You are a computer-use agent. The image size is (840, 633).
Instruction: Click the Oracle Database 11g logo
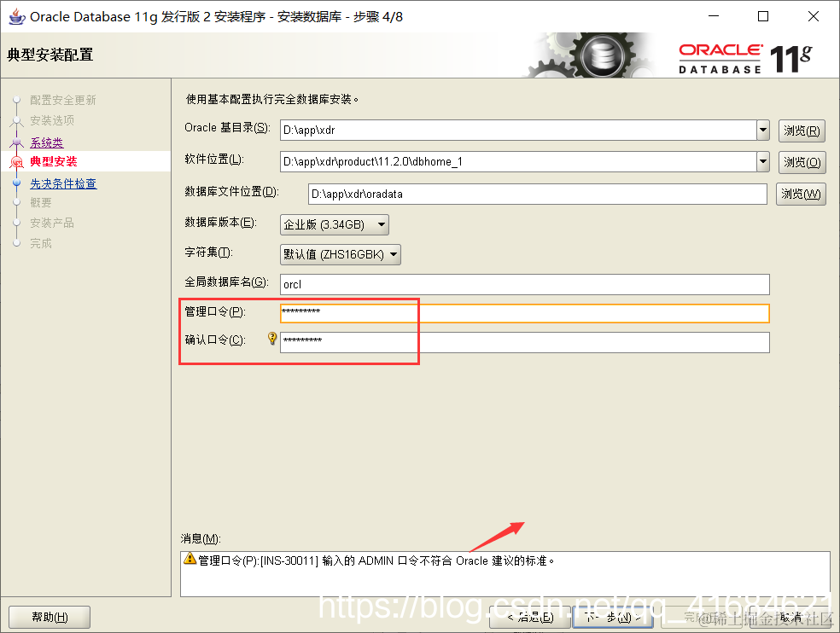click(745, 58)
